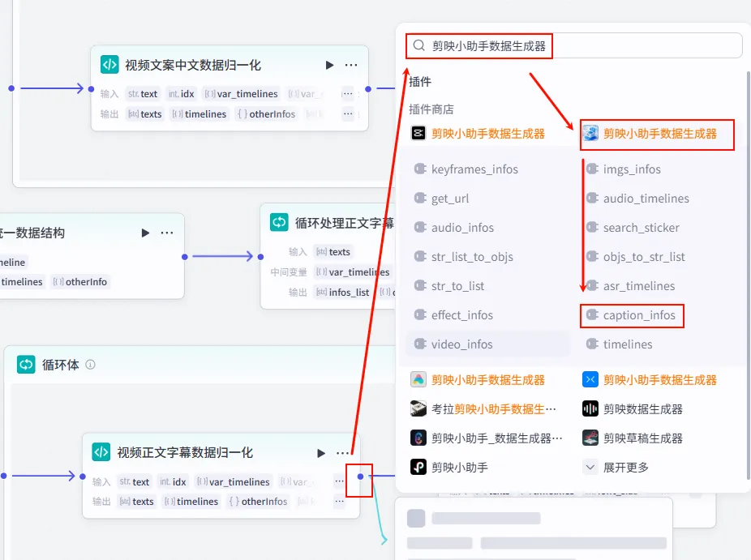The image size is (751, 560).
Task: Choose the timelines tool
Action: [x=620, y=344]
